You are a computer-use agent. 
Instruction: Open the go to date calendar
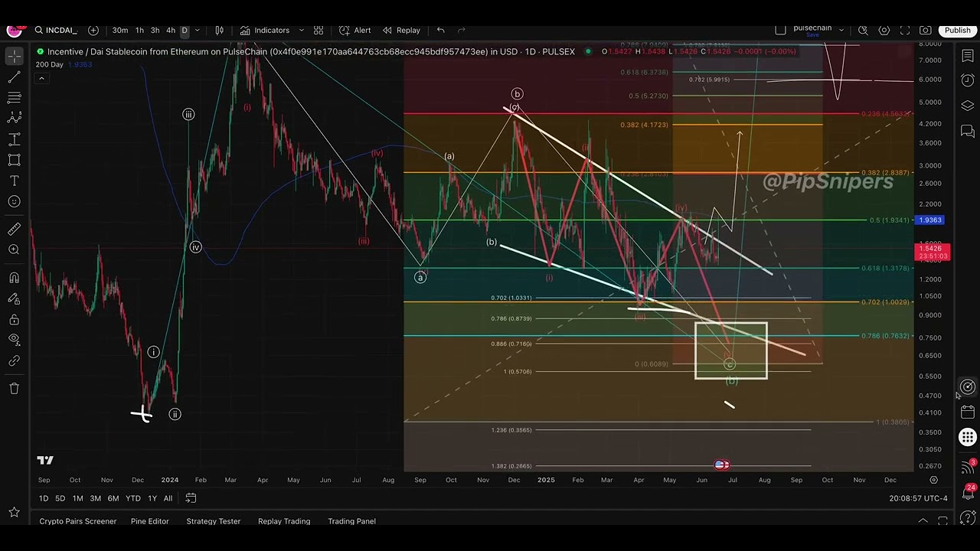click(191, 499)
